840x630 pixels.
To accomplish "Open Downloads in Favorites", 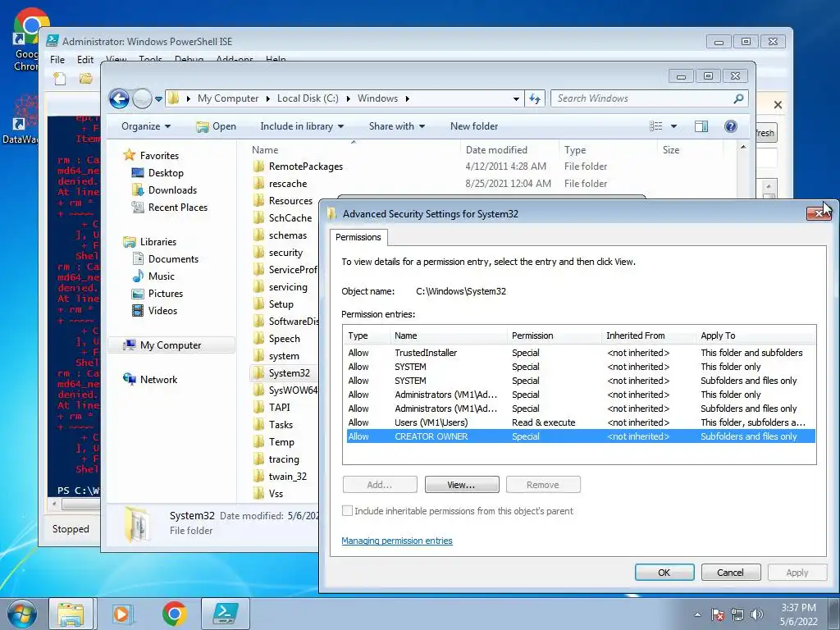I will coord(172,190).
